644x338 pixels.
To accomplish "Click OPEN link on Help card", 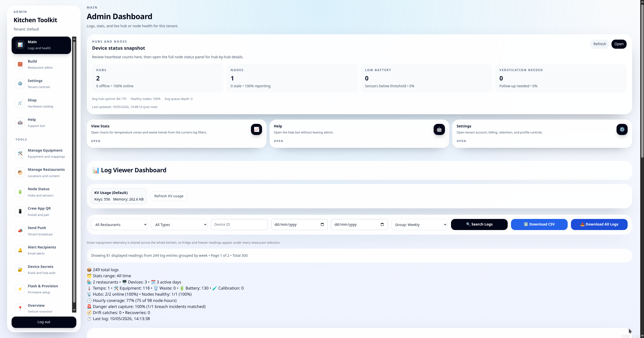I will click(x=278, y=141).
